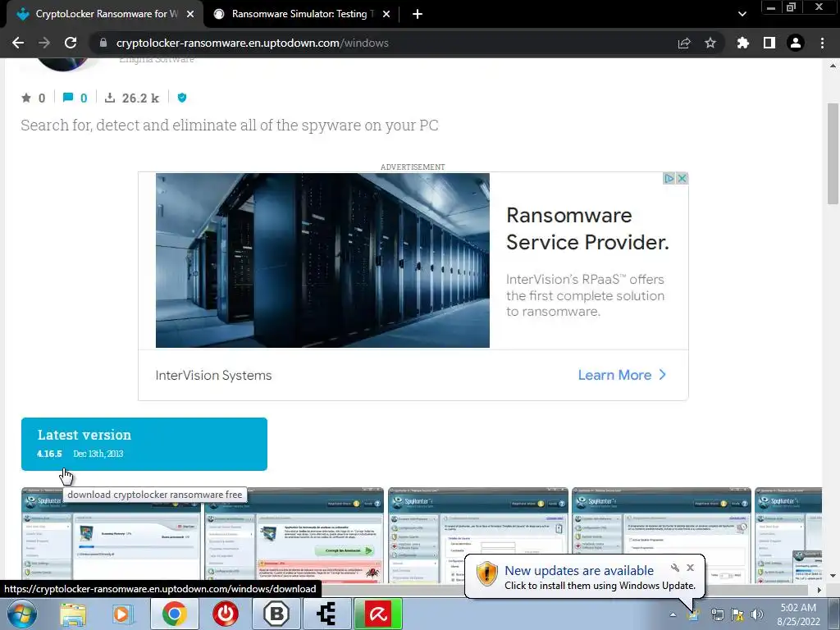Open the Avira antivirus taskbar icon

point(378,614)
